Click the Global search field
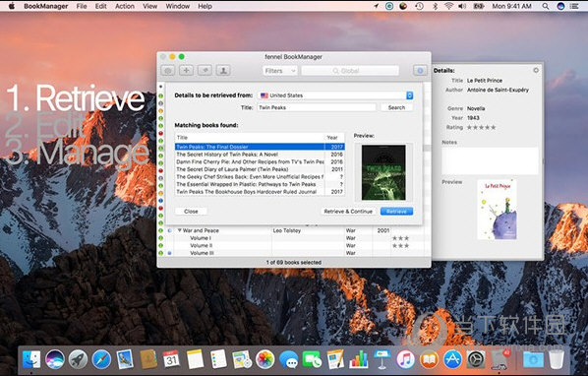 click(x=350, y=71)
